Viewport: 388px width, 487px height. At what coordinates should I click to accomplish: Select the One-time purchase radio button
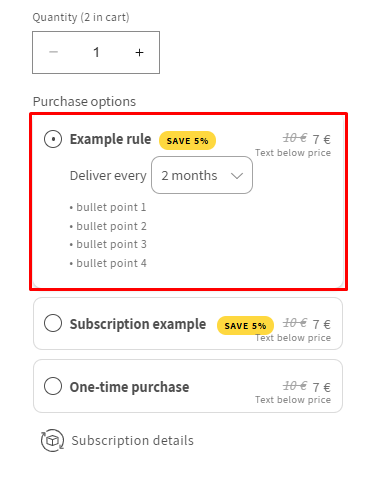[x=53, y=386]
